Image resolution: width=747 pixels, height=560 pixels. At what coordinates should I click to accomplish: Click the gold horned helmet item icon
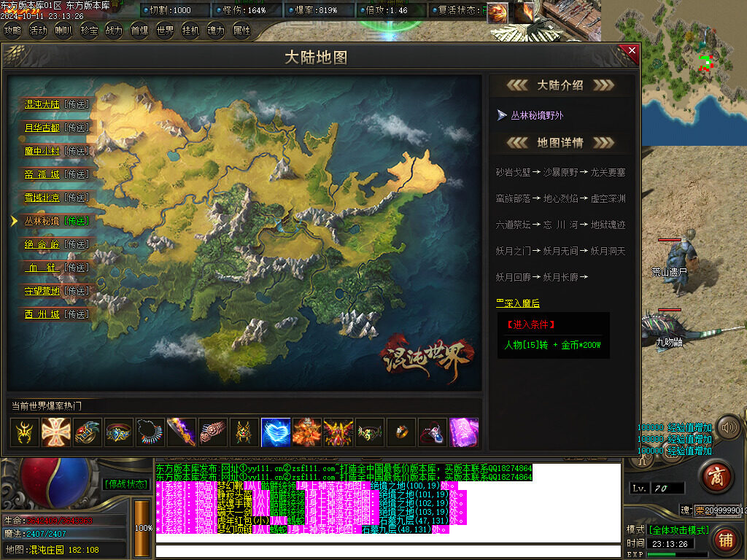click(244, 432)
